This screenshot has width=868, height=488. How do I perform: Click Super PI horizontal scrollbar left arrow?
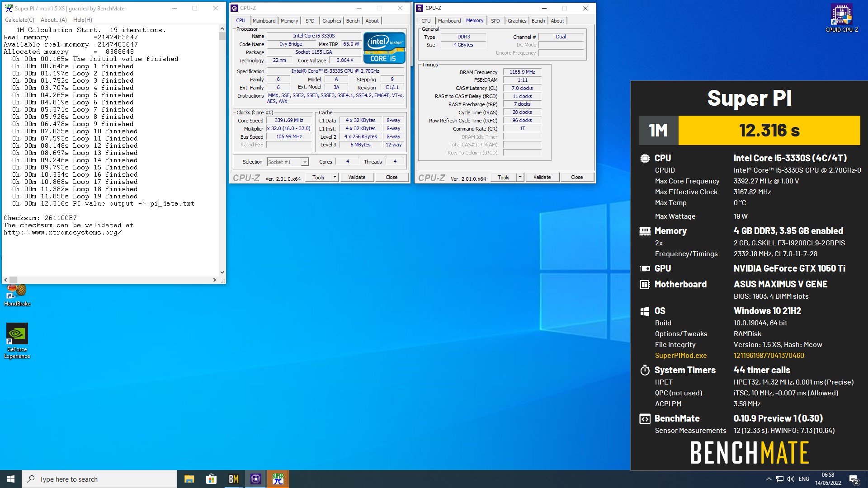tap(5, 280)
